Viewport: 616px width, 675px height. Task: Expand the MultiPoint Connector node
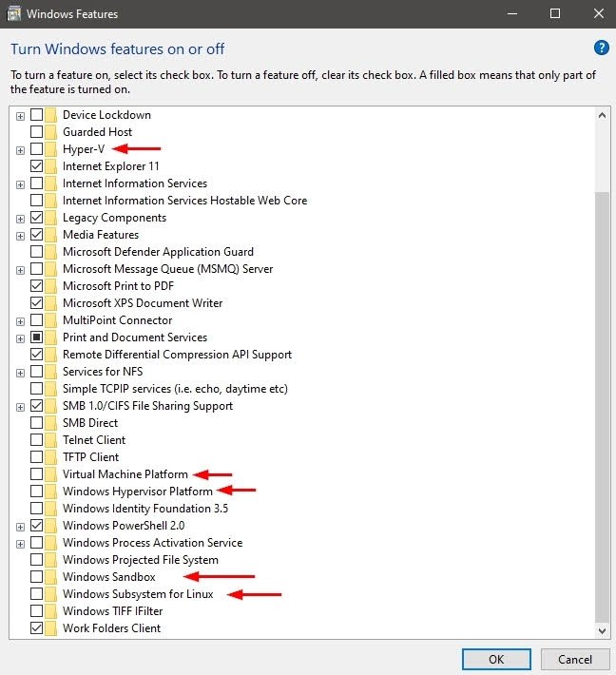tap(20, 321)
